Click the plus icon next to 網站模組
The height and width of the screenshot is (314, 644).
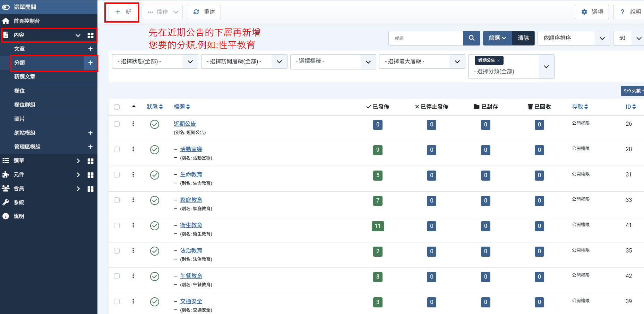[90, 133]
